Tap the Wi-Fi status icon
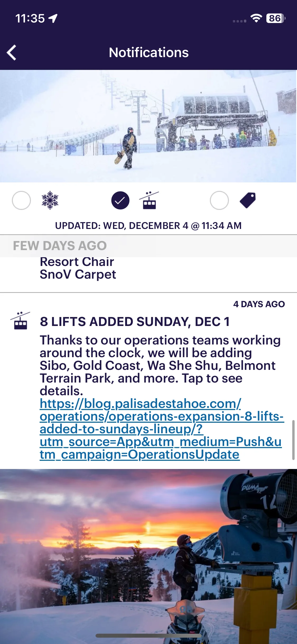This screenshot has height=644, width=297. click(x=256, y=18)
